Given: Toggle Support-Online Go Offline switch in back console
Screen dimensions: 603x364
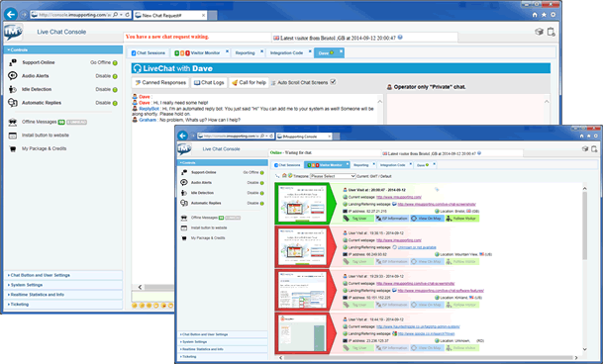Looking at the screenshot, I should click(x=115, y=62).
